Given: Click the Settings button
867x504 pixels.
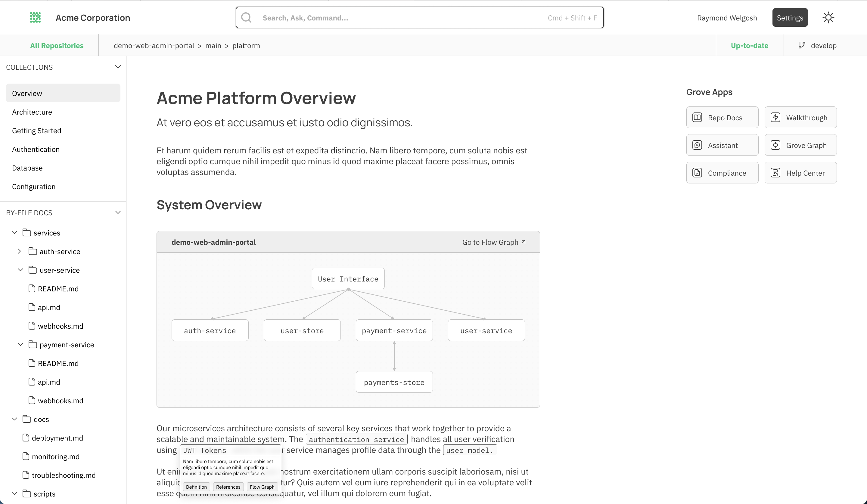Looking at the screenshot, I should click(x=790, y=17).
